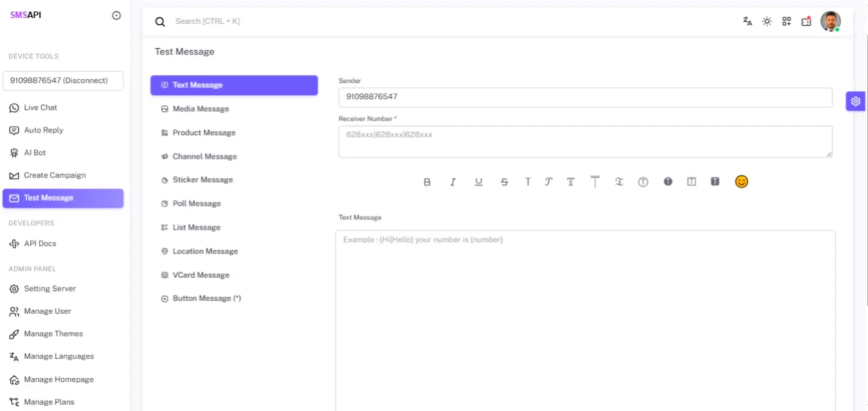Open the emoji picker smiley icon

741,182
